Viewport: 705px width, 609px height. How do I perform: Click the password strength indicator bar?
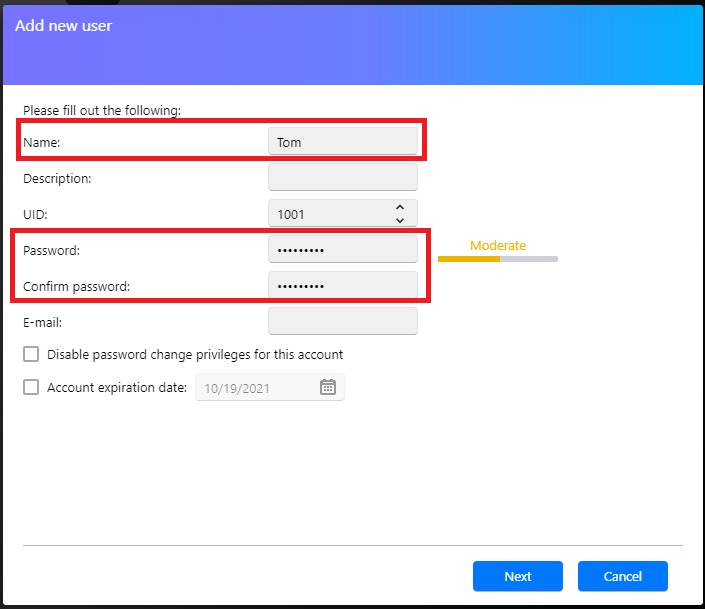497,259
